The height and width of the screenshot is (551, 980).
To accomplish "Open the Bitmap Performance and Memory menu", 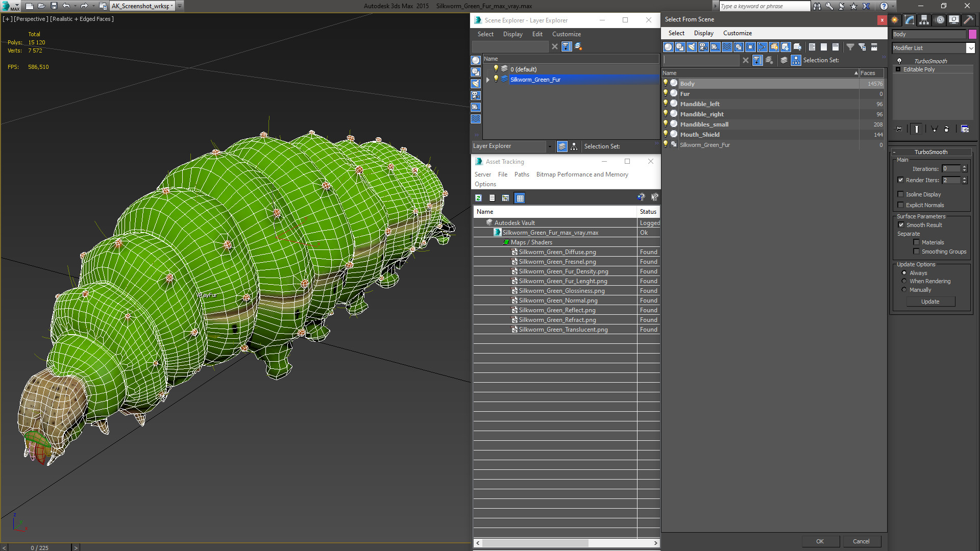I will 582,174.
